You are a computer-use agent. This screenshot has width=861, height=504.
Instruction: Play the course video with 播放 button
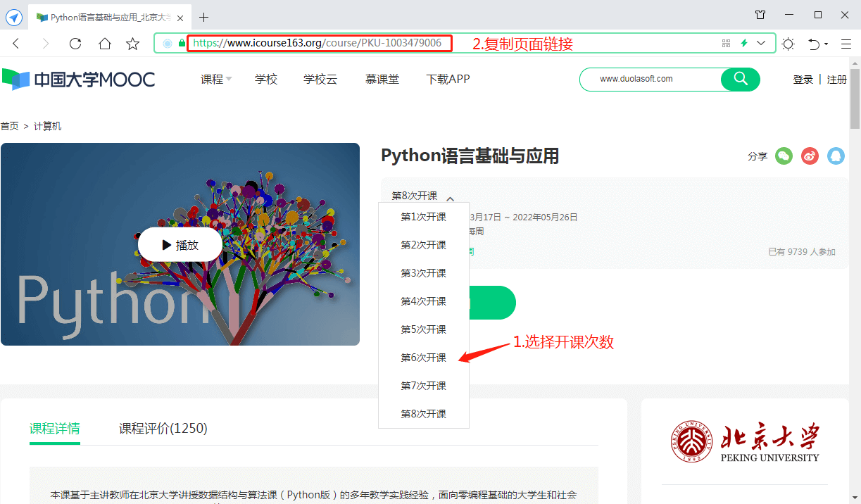click(x=180, y=245)
